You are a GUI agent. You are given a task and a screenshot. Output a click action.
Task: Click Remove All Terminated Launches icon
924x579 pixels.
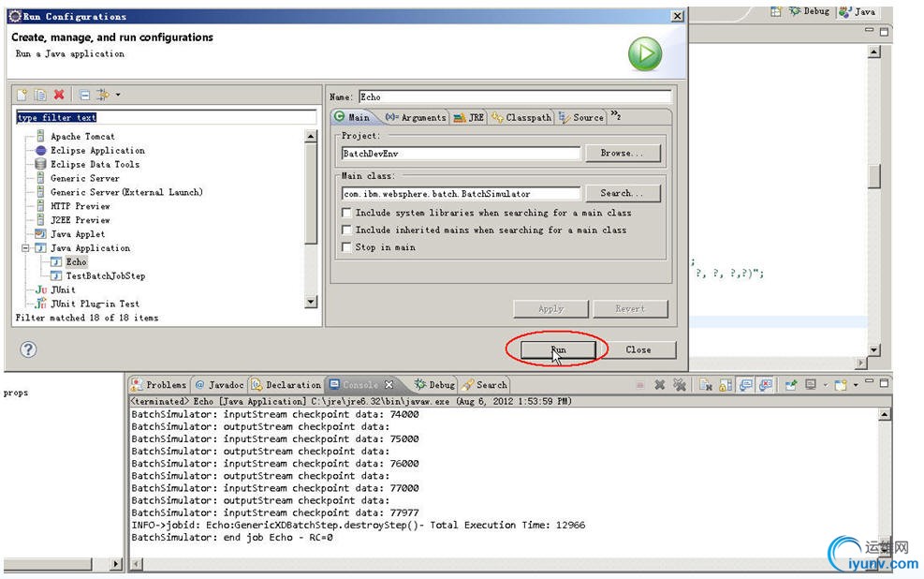tap(680, 385)
